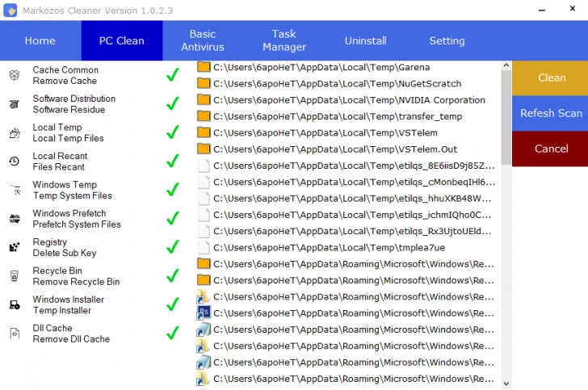
Task: Go to the Uninstall tab
Action: 366,40
